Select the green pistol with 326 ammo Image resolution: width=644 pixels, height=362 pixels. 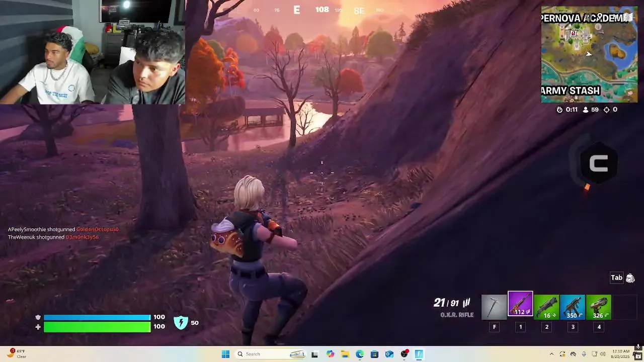599,307
